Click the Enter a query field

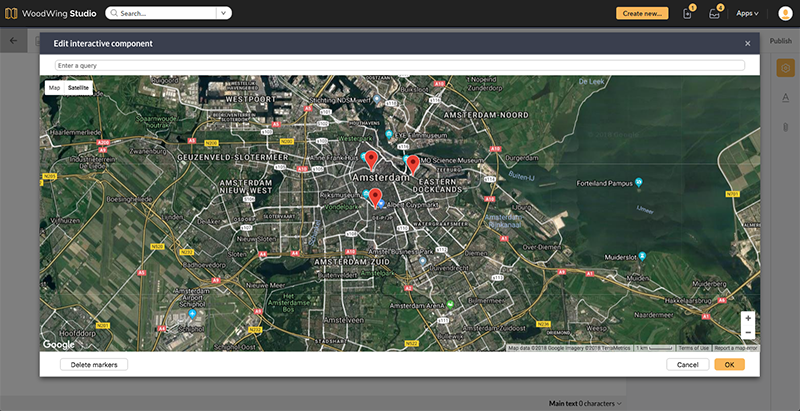[x=400, y=66]
